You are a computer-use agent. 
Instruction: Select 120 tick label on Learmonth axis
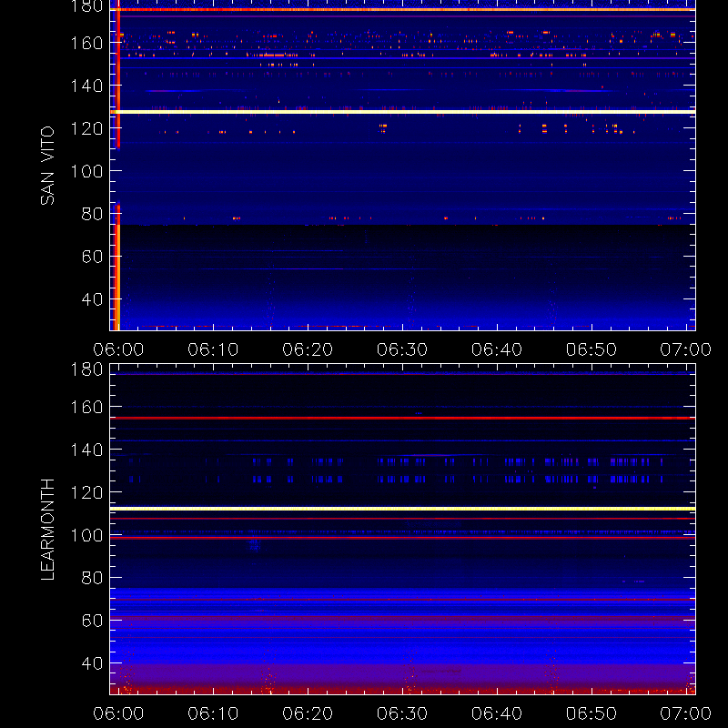click(x=86, y=492)
